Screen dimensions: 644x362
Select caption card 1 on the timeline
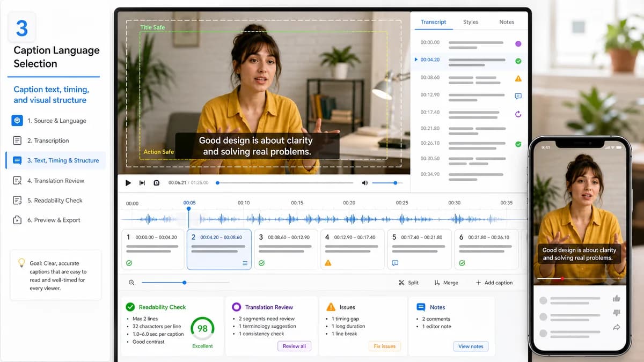point(153,250)
